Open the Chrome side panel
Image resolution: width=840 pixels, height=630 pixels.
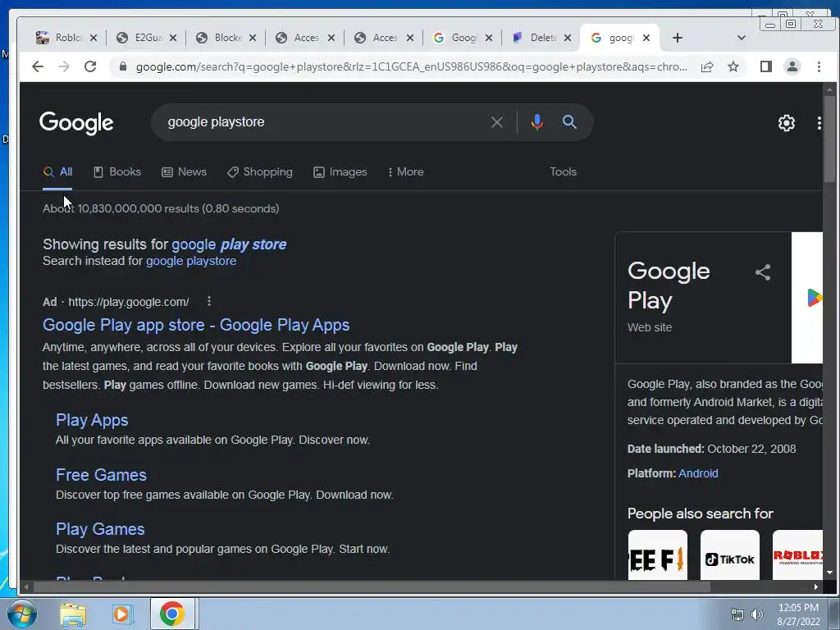[x=765, y=66]
